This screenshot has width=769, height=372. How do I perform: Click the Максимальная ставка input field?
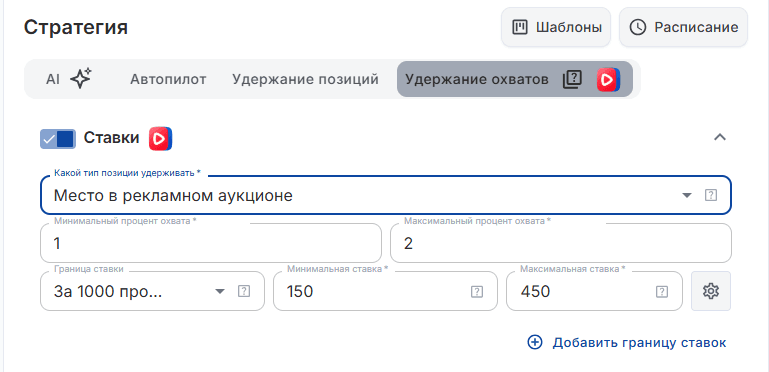click(594, 291)
